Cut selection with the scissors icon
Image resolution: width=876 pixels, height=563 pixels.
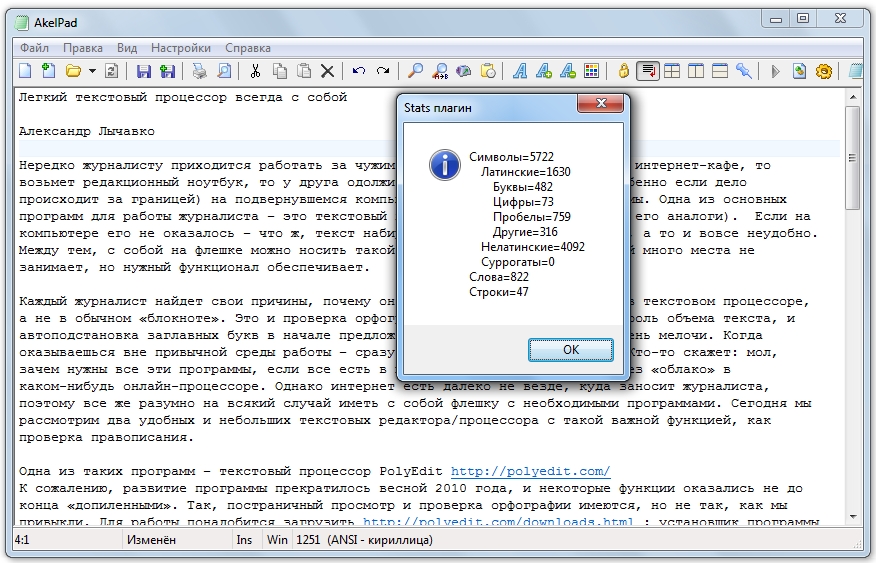click(x=255, y=71)
